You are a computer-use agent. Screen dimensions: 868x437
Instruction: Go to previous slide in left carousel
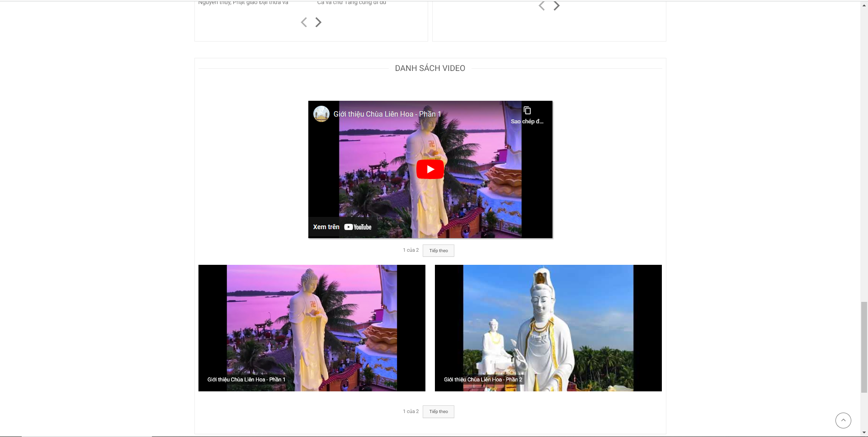tap(304, 22)
